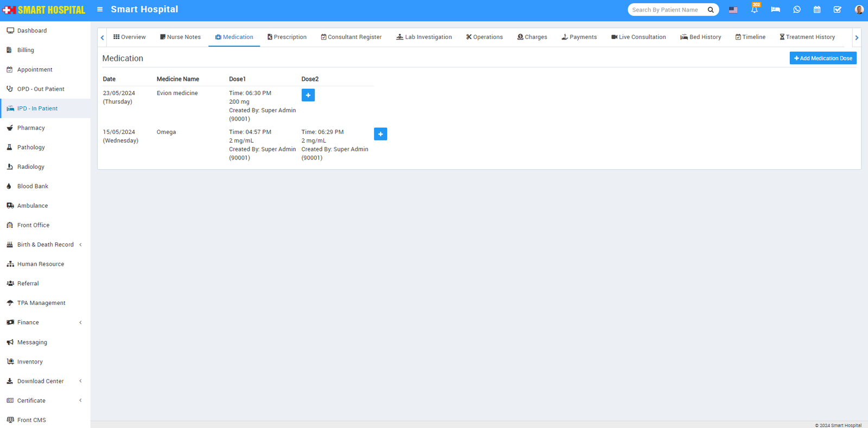Open the Lab Investigation tab
The height and width of the screenshot is (428, 868).
pyautogui.click(x=424, y=37)
